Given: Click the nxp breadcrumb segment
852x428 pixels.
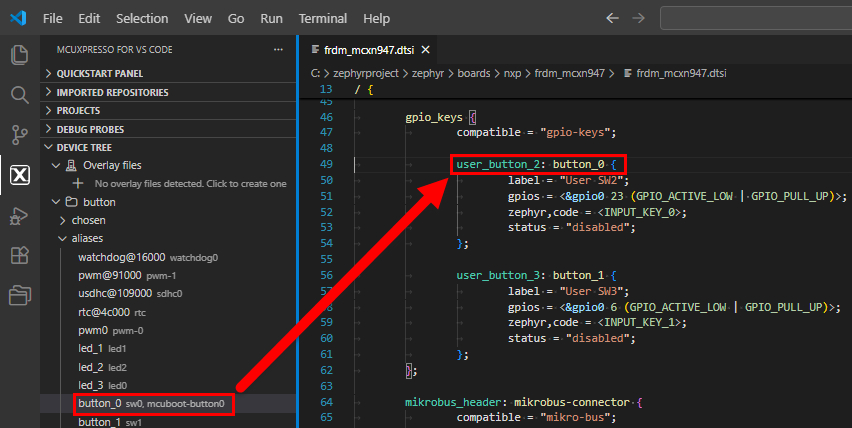Looking at the screenshot, I should pos(512,73).
